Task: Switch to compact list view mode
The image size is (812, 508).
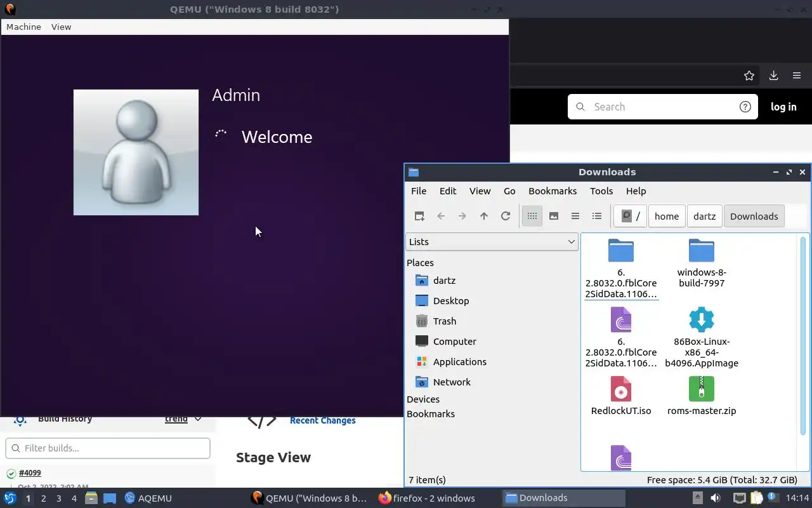Action: pos(575,216)
